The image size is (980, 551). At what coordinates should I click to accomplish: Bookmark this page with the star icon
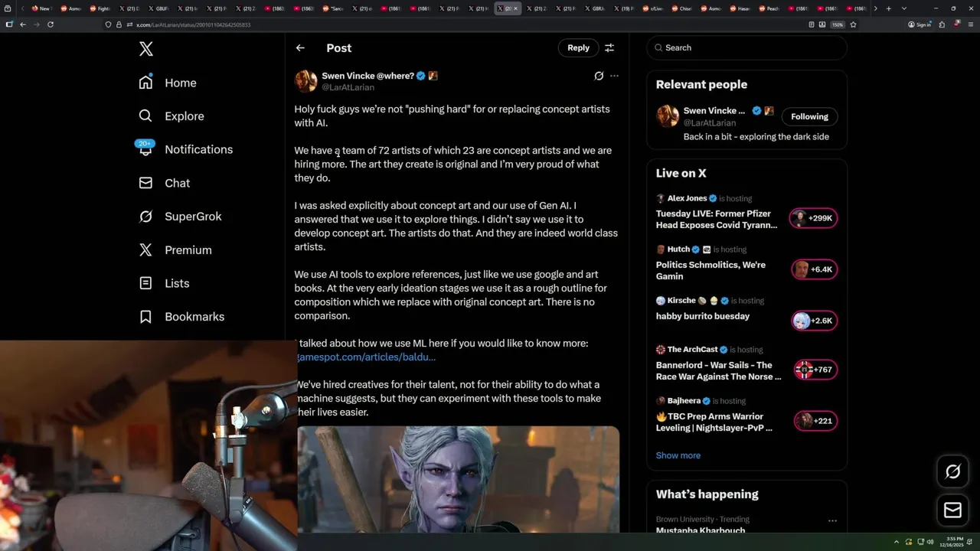pos(853,24)
